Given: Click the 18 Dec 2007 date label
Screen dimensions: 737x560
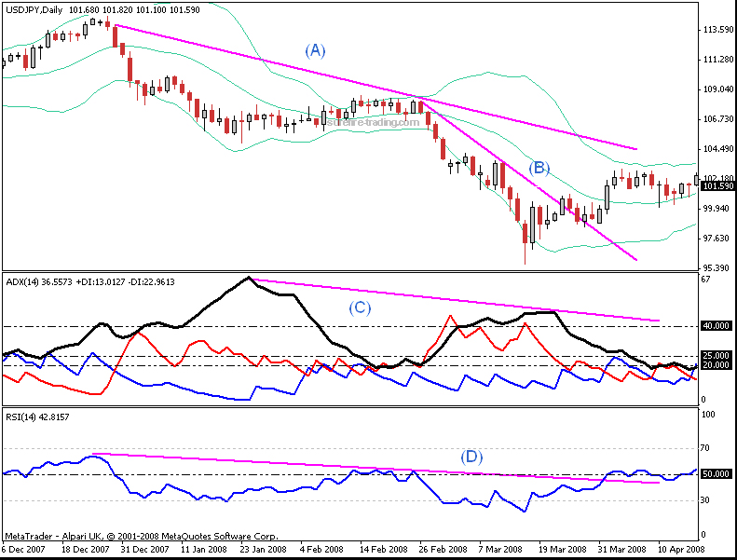Looking at the screenshot, I should pyautogui.click(x=85, y=549).
